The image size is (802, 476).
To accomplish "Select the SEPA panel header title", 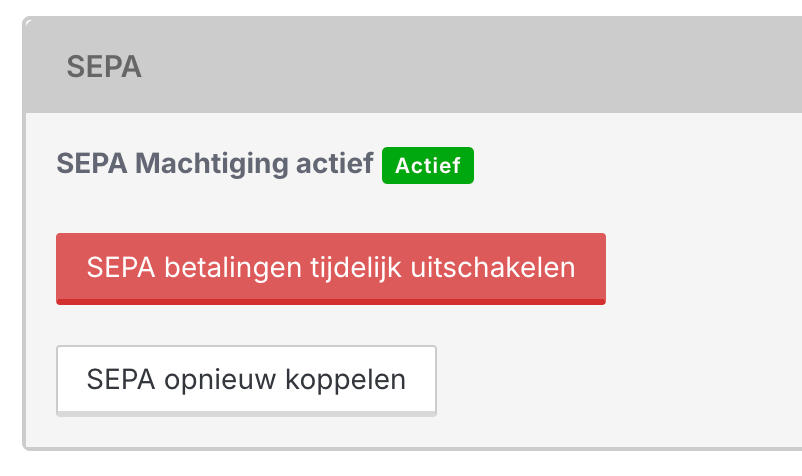I will pyautogui.click(x=104, y=67).
